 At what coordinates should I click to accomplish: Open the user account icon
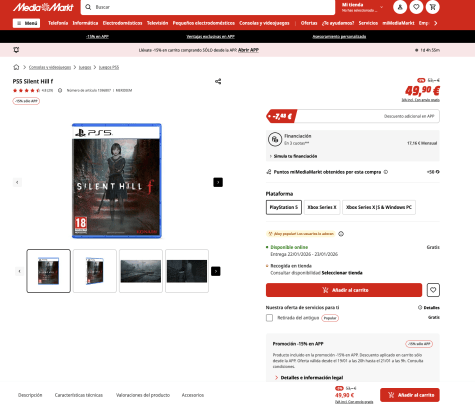click(x=400, y=7)
